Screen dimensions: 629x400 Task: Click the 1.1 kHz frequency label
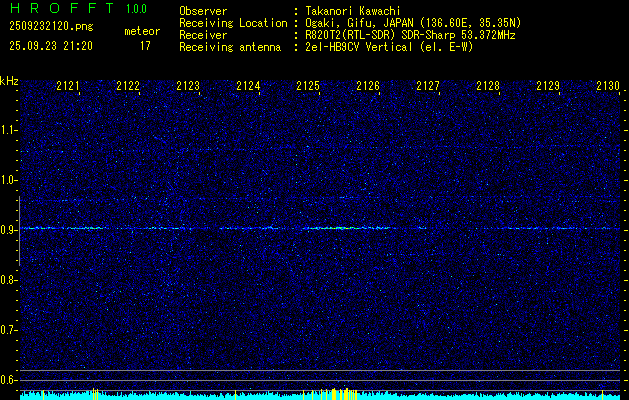(8, 130)
